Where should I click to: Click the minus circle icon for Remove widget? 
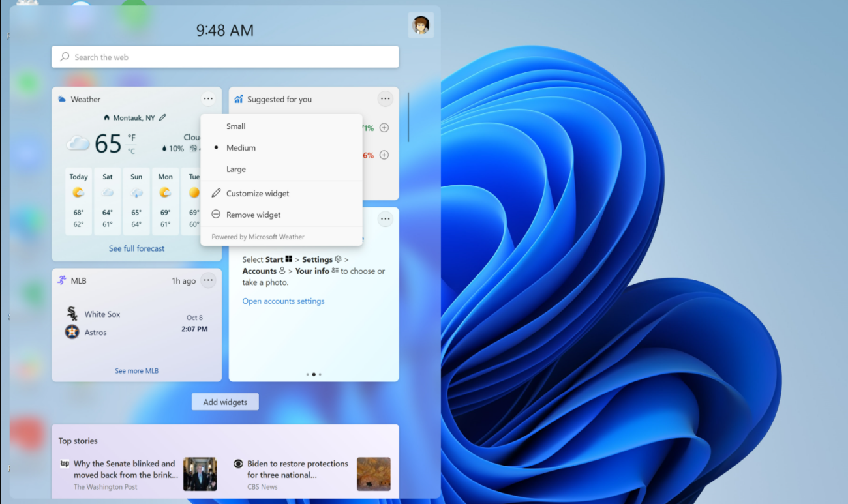click(216, 215)
